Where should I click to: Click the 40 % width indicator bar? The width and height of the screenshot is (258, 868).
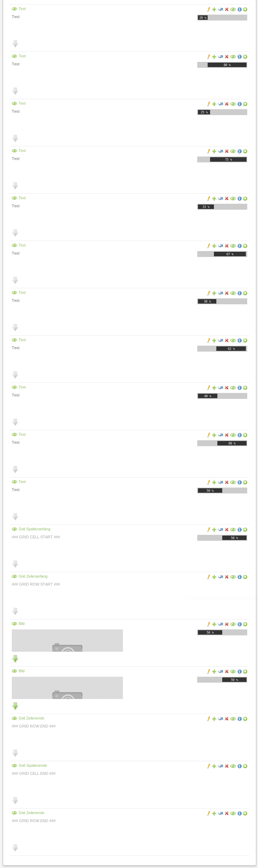tap(222, 396)
